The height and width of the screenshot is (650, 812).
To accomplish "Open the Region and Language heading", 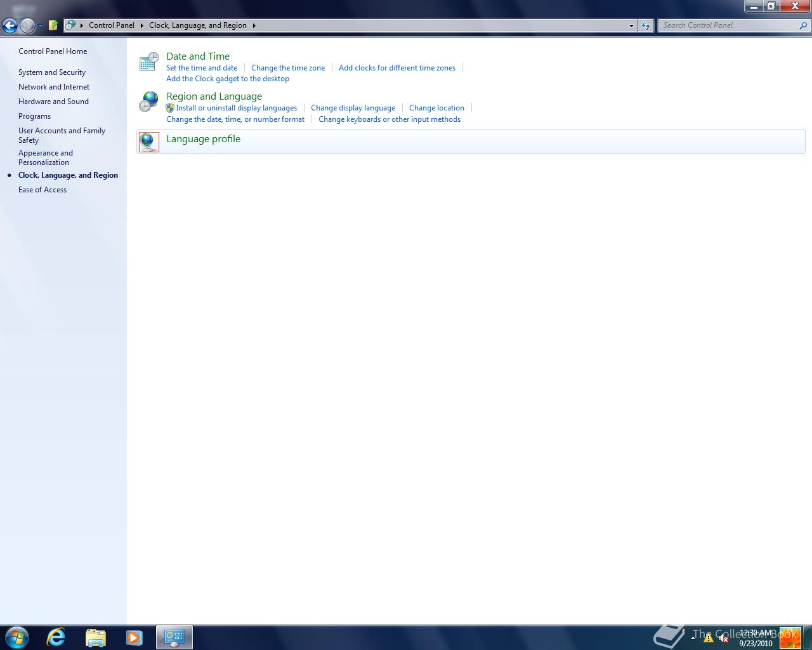I will tap(214, 96).
